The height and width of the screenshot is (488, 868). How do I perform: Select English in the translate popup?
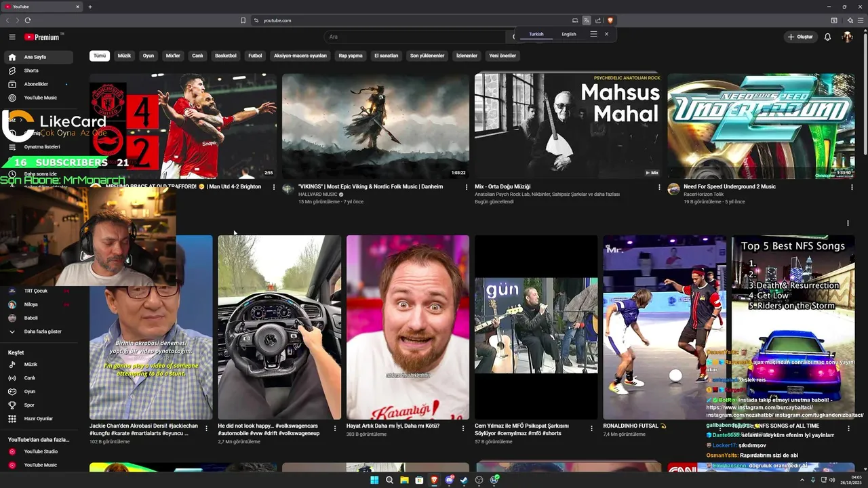coord(569,34)
